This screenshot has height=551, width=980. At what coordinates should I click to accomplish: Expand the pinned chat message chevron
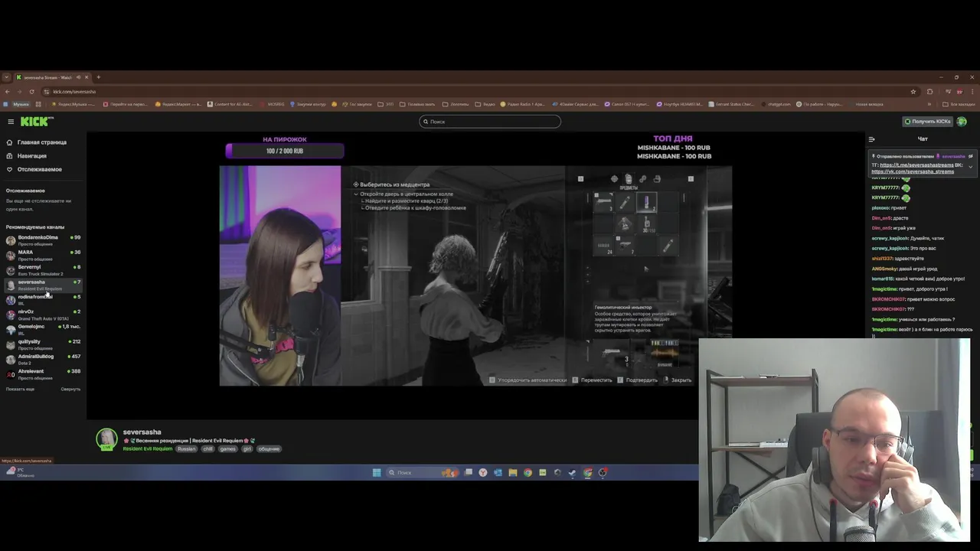[970, 167]
